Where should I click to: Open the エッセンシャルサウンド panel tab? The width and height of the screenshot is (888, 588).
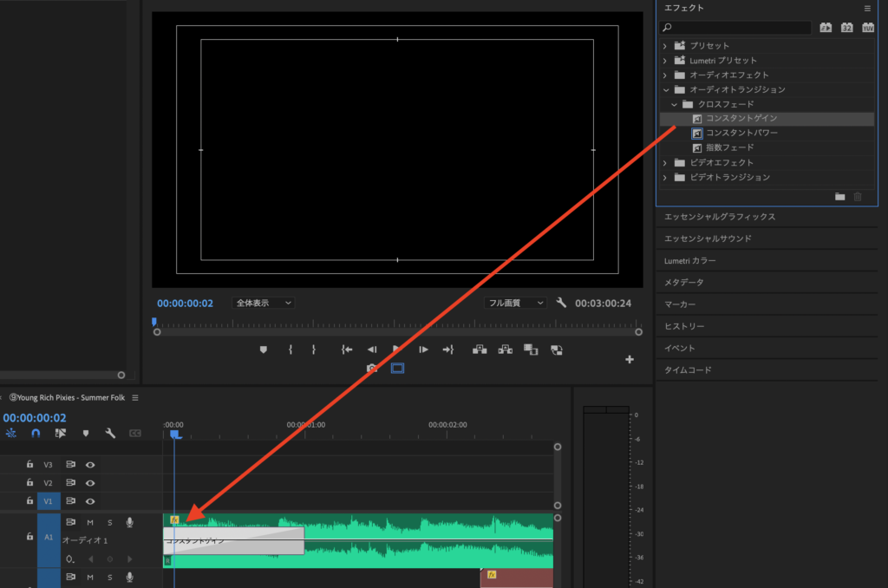pyautogui.click(x=708, y=238)
